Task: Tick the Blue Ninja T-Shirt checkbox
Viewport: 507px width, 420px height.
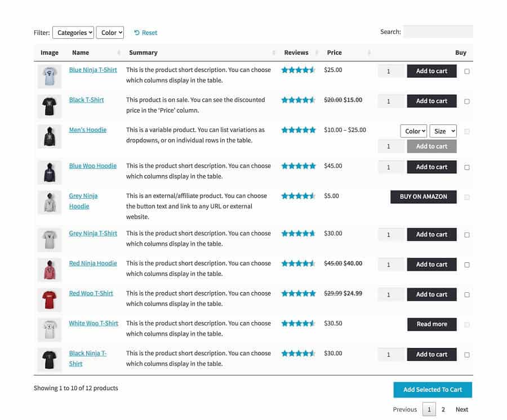Action: [x=467, y=72]
